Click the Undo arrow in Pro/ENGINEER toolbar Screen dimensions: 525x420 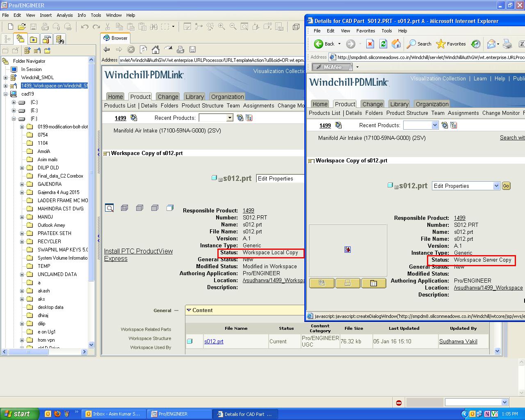85,27
